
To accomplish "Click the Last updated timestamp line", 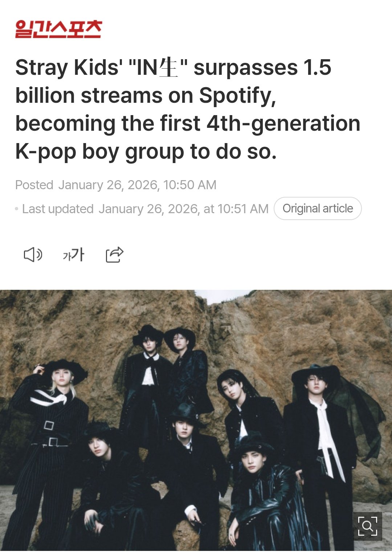I will click(x=145, y=209).
